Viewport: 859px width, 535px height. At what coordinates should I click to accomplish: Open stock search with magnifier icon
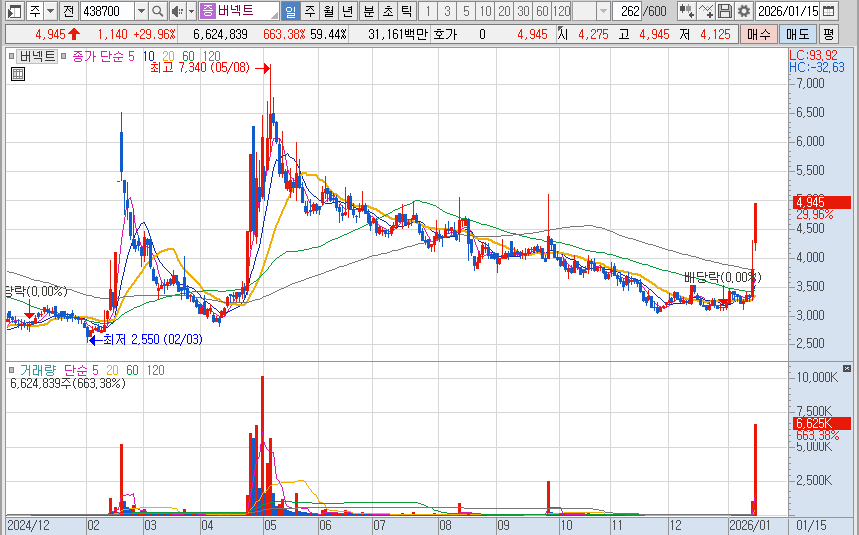click(157, 10)
